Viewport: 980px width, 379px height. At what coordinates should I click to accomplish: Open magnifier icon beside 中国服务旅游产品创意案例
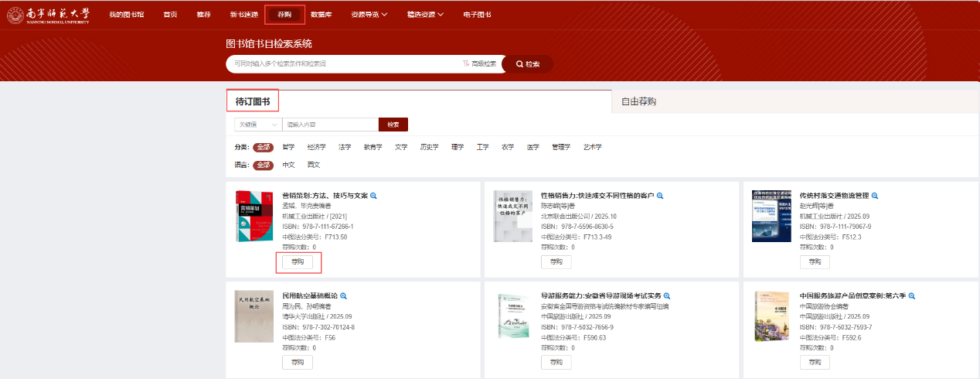912,295
